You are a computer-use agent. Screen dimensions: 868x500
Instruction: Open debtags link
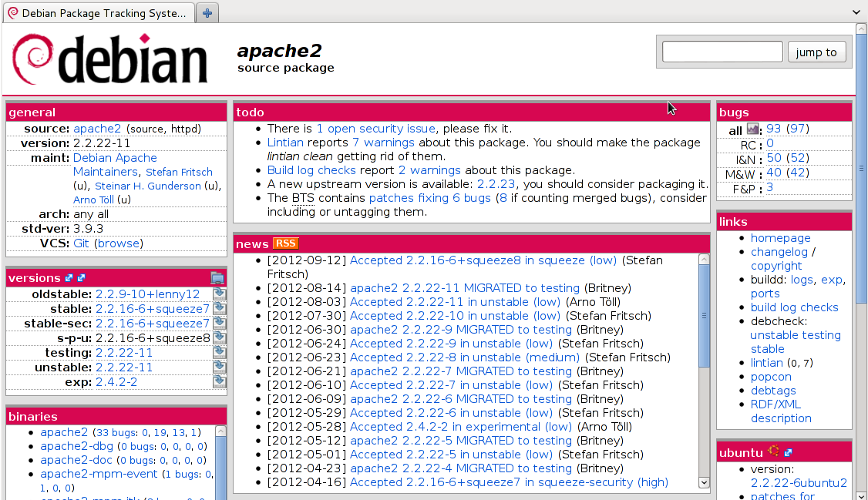click(773, 391)
